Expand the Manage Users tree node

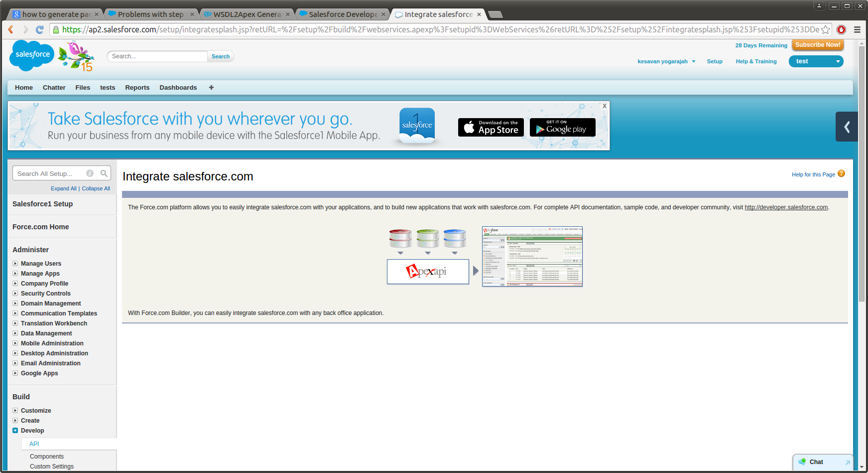pyautogui.click(x=15, y=264)
